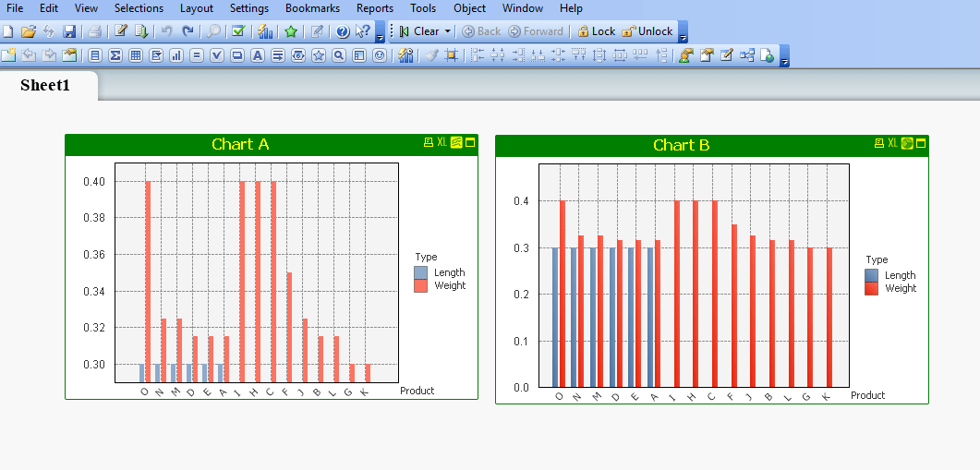Switch to the Sheet1 tab
This screenshot has width=980, height=470.
click(x=45, y=85)
